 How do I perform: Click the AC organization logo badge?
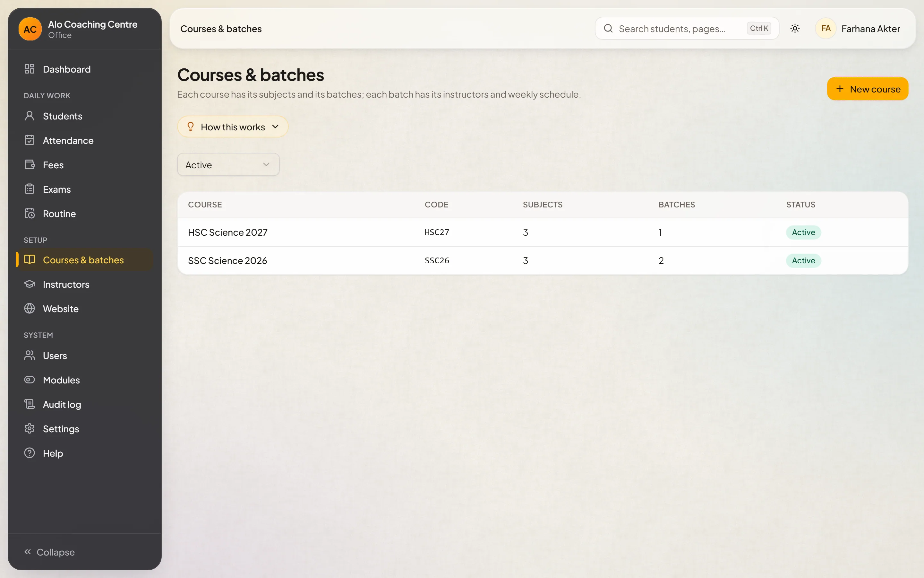30,29
